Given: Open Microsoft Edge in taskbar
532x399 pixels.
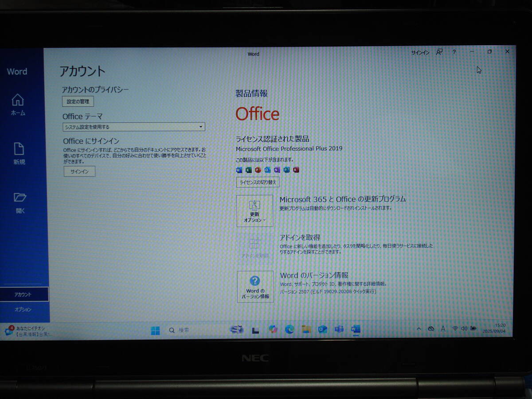Looking at the screenshot, I should pos(289,329).
